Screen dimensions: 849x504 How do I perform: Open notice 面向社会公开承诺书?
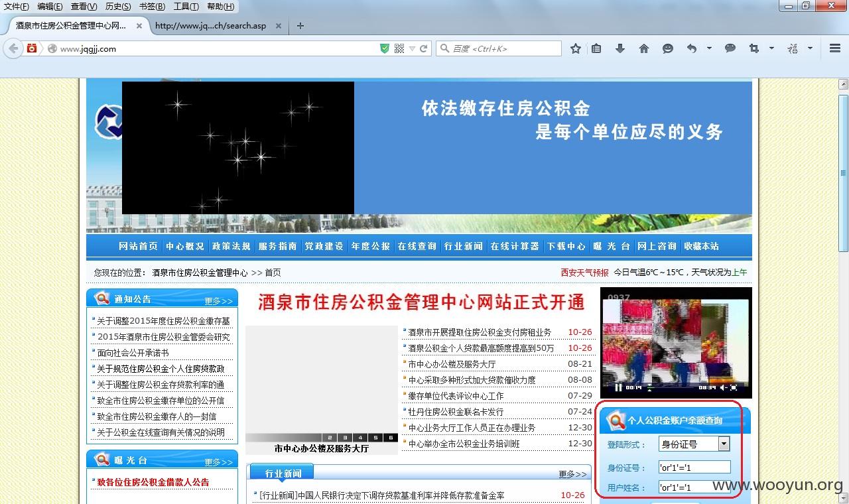pos(133,353)
